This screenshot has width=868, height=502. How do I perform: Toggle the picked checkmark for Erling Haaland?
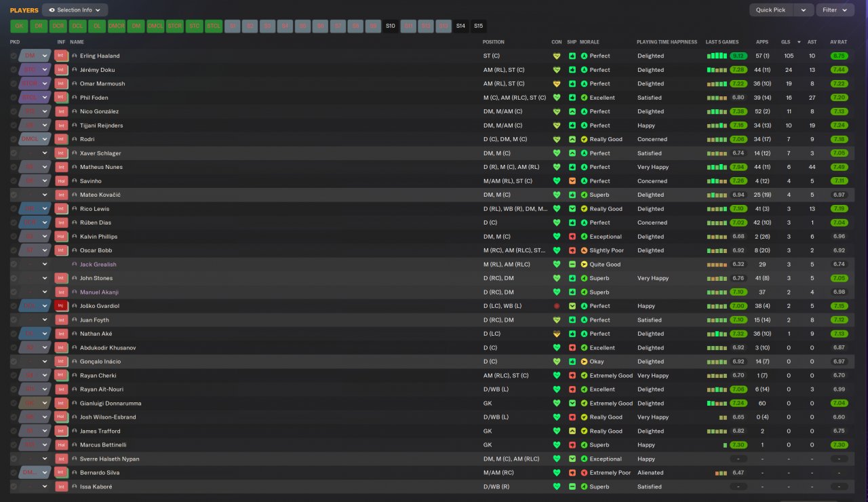14,56
